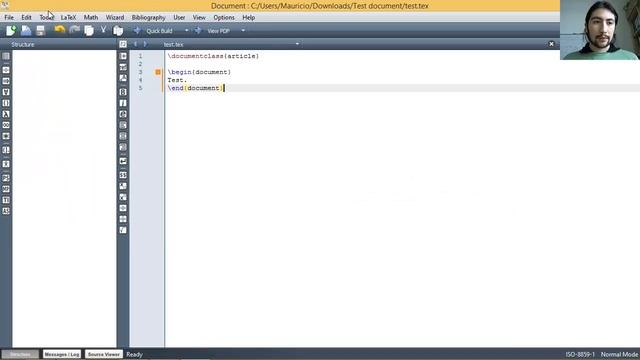Click the square icon left of the document arrows

tap(123, 44)
